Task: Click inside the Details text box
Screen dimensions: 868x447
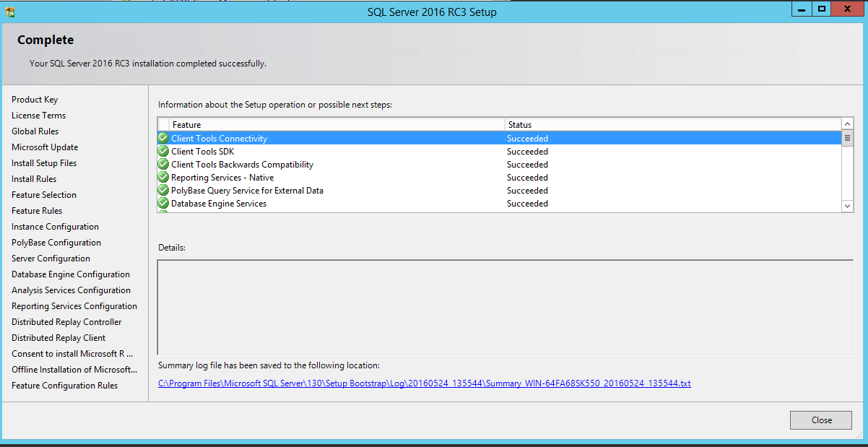Action: click(x=505, y=307)
